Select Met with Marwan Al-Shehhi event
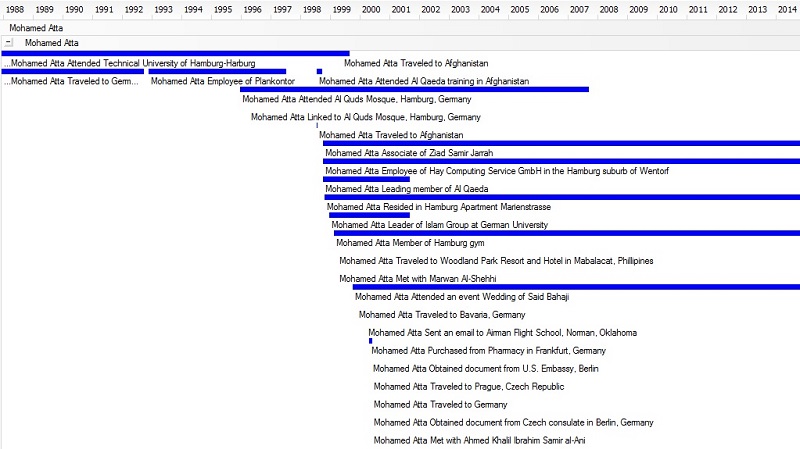800x449 pixels. [418, 279]
